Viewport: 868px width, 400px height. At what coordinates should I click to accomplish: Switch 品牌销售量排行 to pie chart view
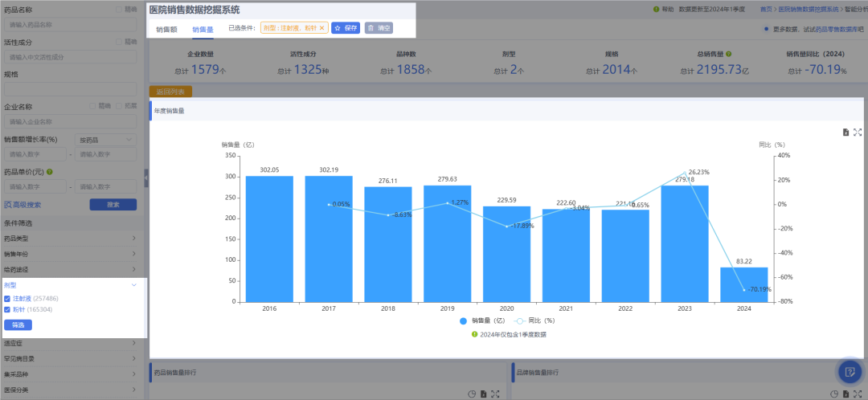click(834, 394)
